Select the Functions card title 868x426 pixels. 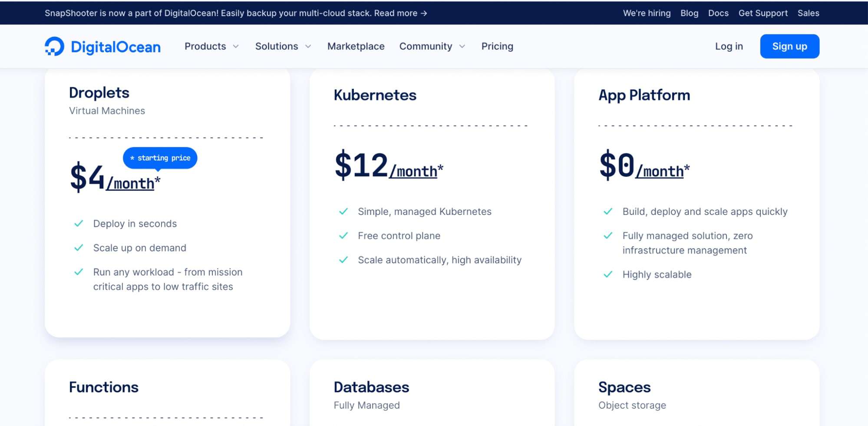coord(104,387)
